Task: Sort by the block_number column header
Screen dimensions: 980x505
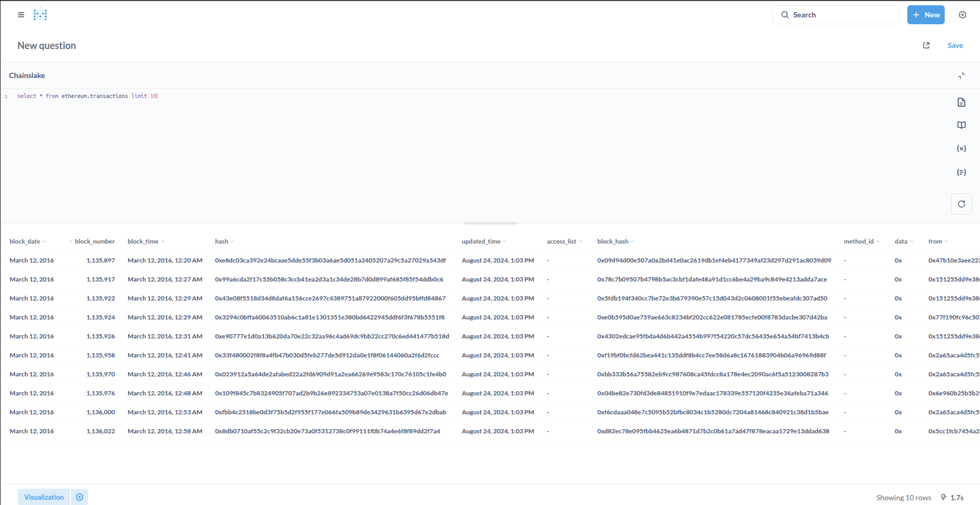Action: (x=94, y=241)
